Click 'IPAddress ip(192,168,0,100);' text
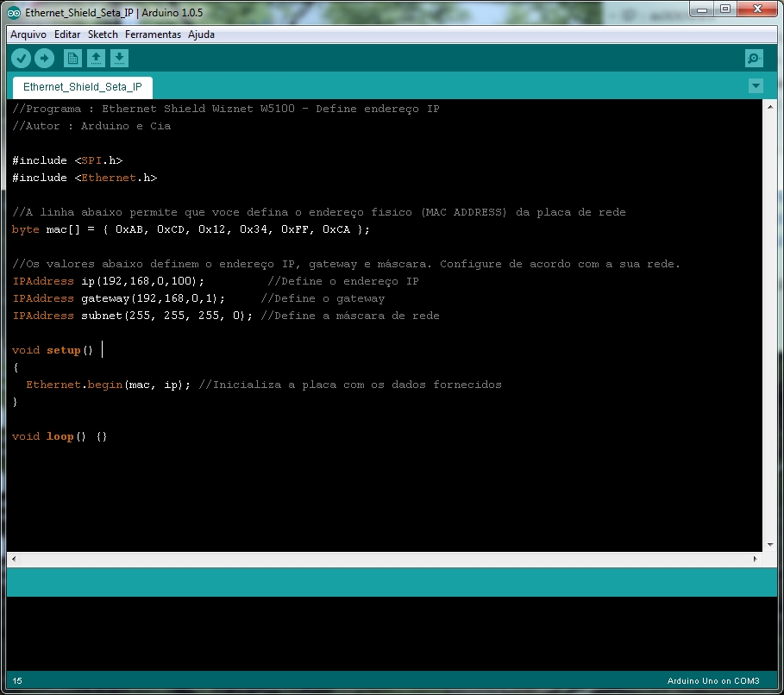The image size is (784, 695). 109,281
